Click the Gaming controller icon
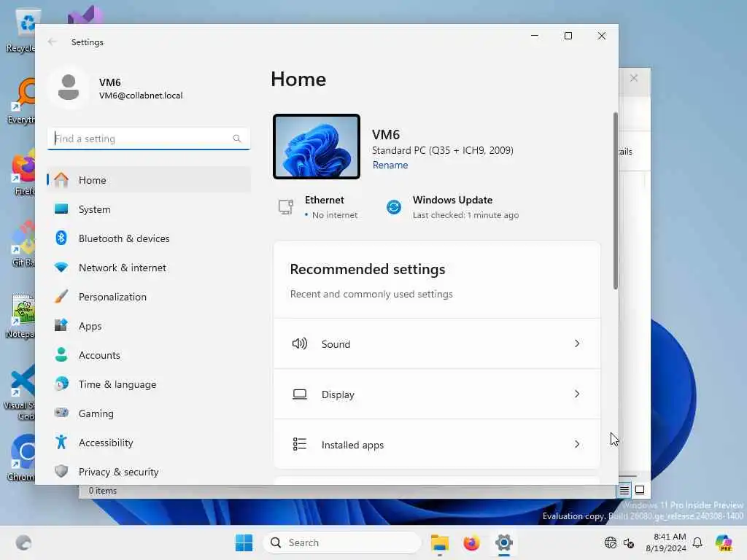Screen dimensions: 747x560 61,413
